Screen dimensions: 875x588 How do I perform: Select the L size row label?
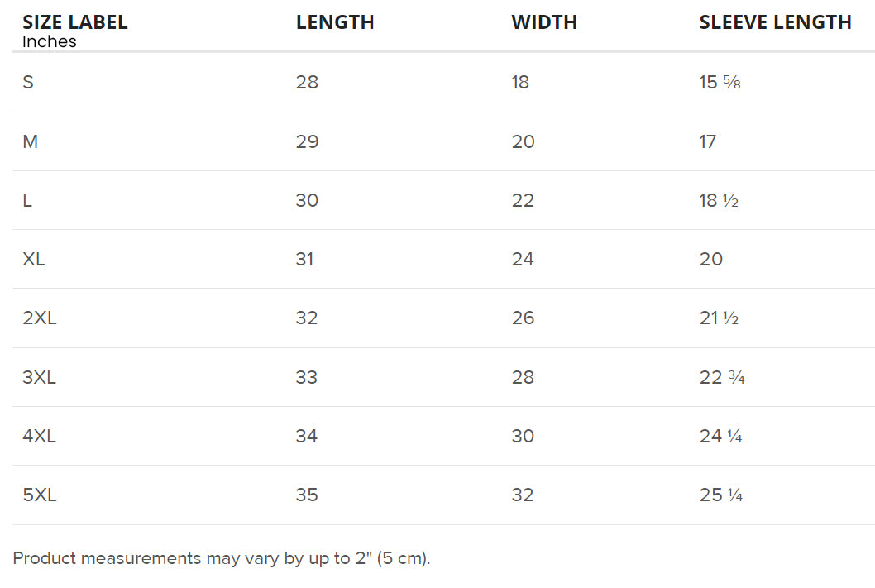[27, 200]
